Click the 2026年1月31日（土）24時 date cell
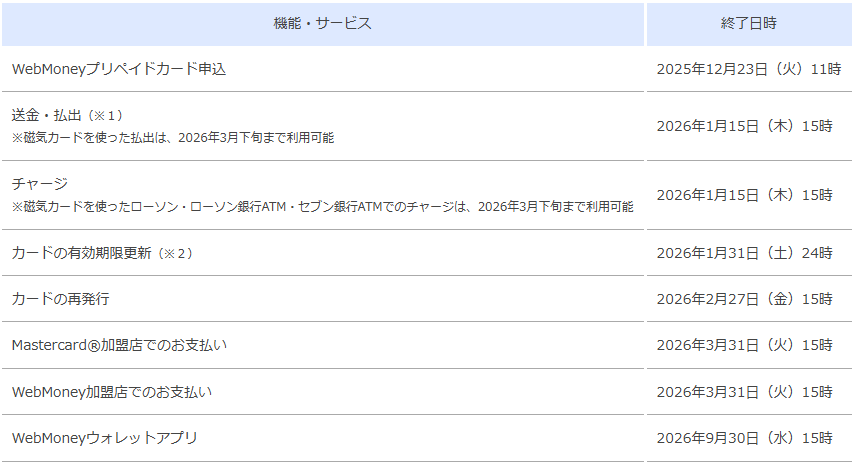 [744, 253]
